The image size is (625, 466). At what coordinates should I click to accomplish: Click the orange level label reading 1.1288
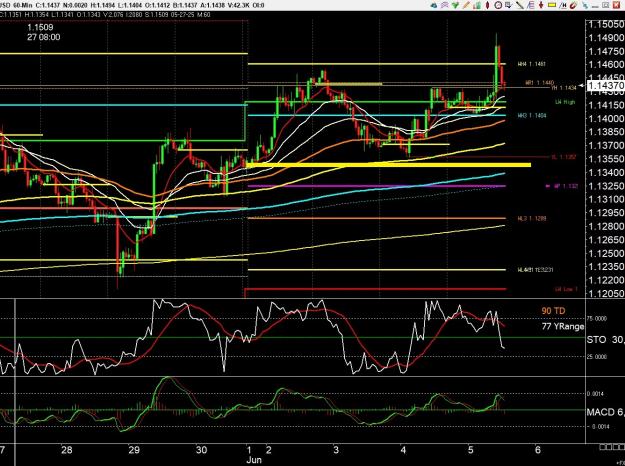tap(532, 218)
